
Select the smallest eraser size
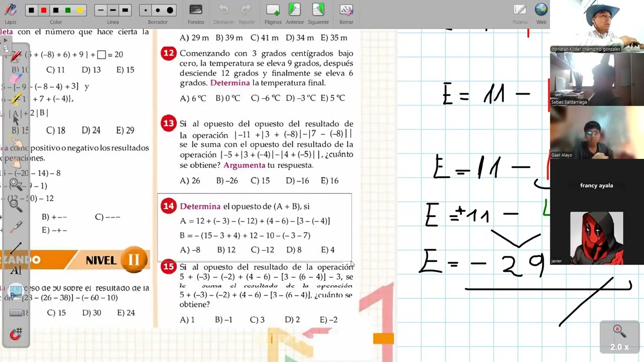tap(145, 10)
